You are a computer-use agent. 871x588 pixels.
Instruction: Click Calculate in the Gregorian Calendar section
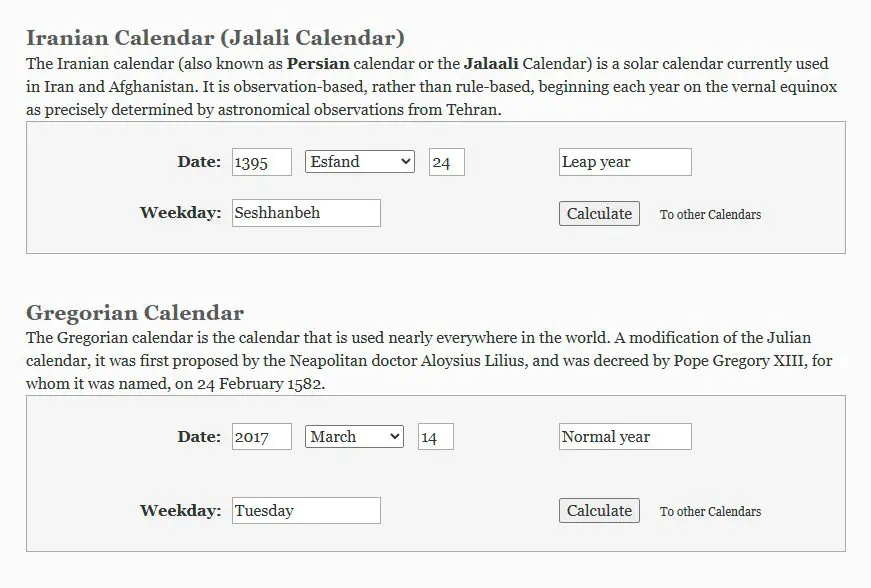599,511
